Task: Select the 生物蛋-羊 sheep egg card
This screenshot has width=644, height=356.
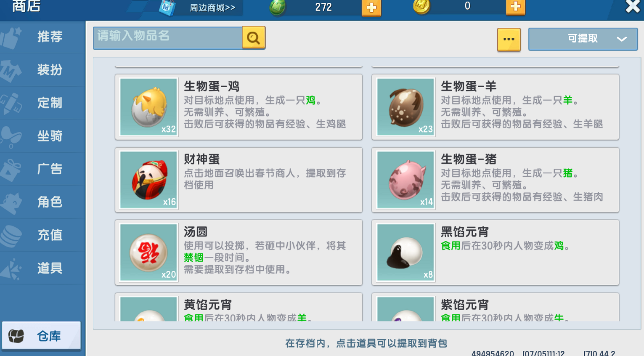Action: (495, 107)
